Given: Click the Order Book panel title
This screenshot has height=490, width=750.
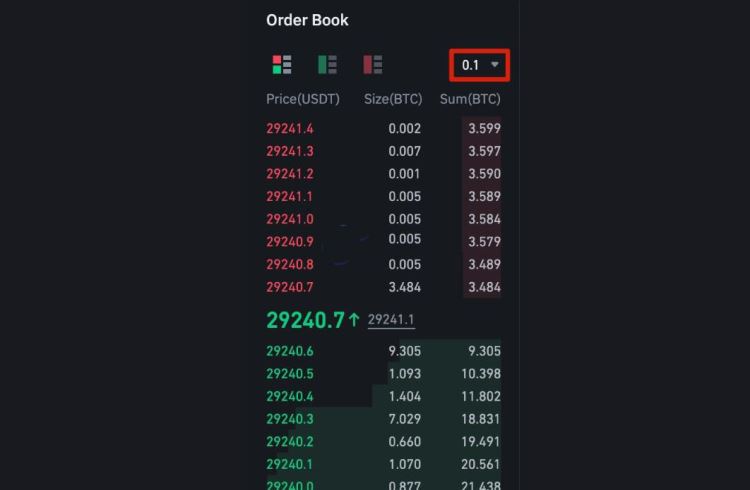Looking at the screenshot, I should coord(307,20).
